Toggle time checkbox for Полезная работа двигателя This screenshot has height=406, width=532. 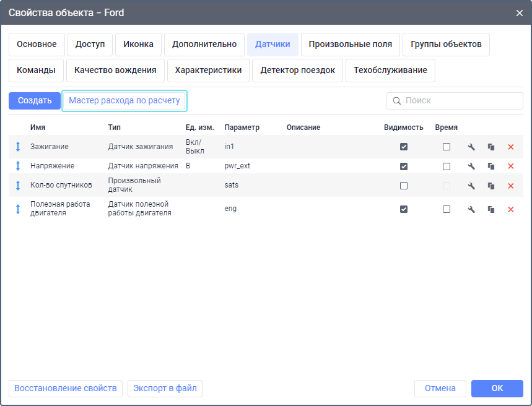(x=447, y=209)
